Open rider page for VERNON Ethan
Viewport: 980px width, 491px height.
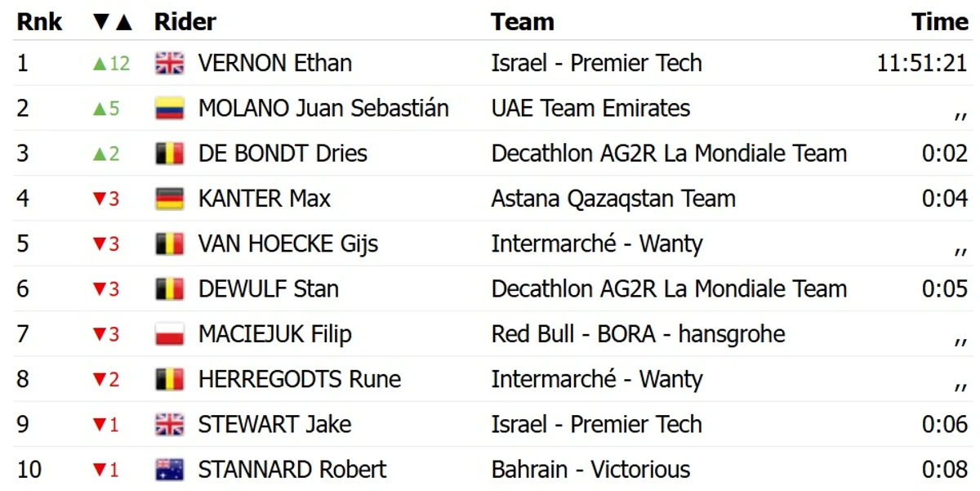[x=275, y=64]
